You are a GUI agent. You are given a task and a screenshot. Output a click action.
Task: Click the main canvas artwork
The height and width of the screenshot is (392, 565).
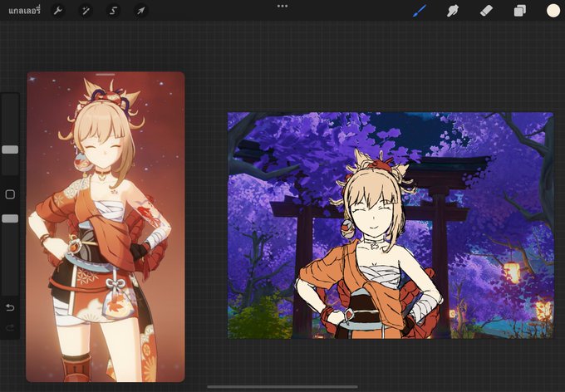tap(391, 225)
